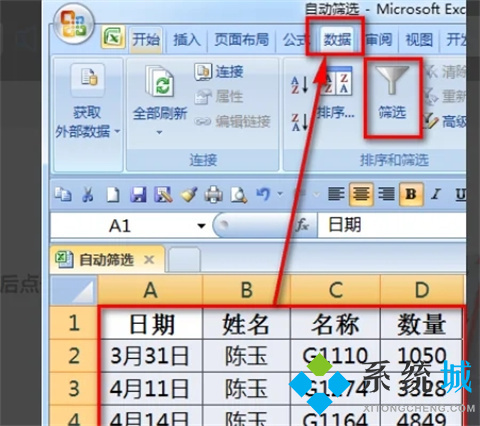Click the save floppy icon

pyautogui.click(x=138, y=194)
